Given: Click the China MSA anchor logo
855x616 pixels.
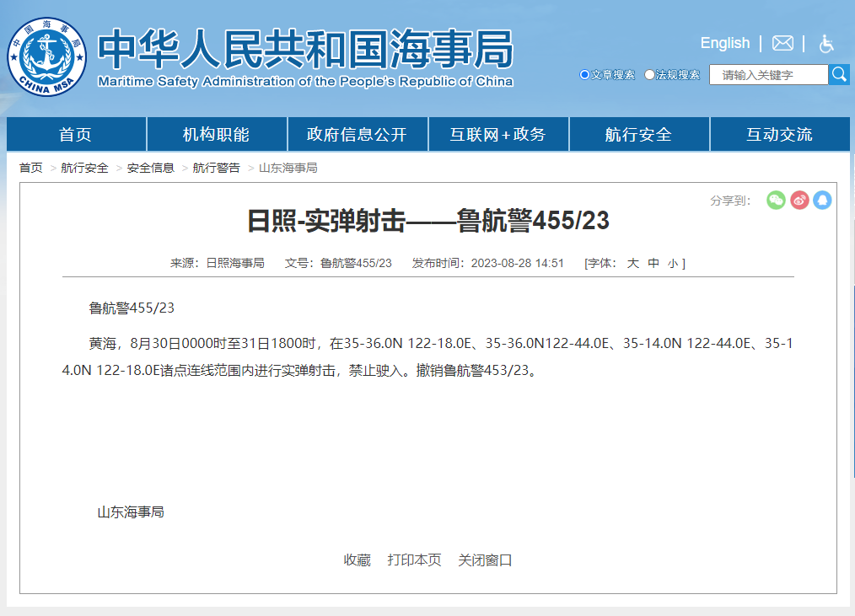Looking at the screenshot, I should [47, 56].
